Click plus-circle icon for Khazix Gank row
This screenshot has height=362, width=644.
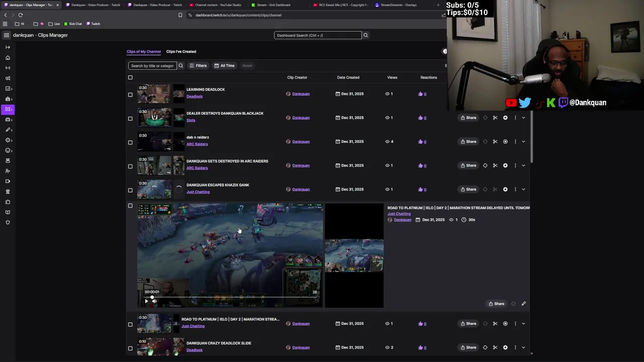(x=505, y=190)
